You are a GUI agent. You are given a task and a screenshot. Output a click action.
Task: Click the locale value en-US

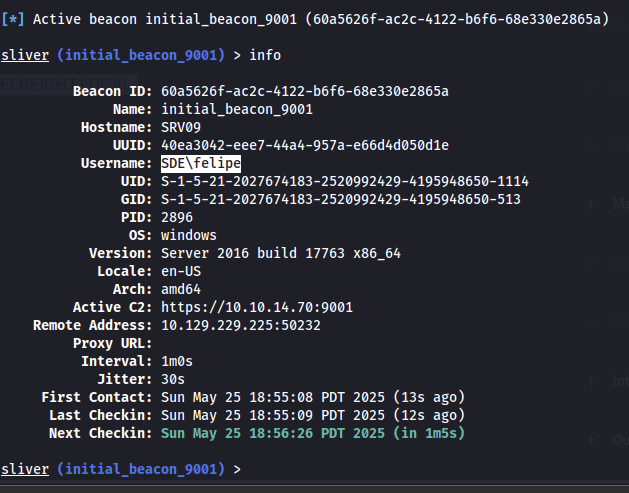pos(181,271)
